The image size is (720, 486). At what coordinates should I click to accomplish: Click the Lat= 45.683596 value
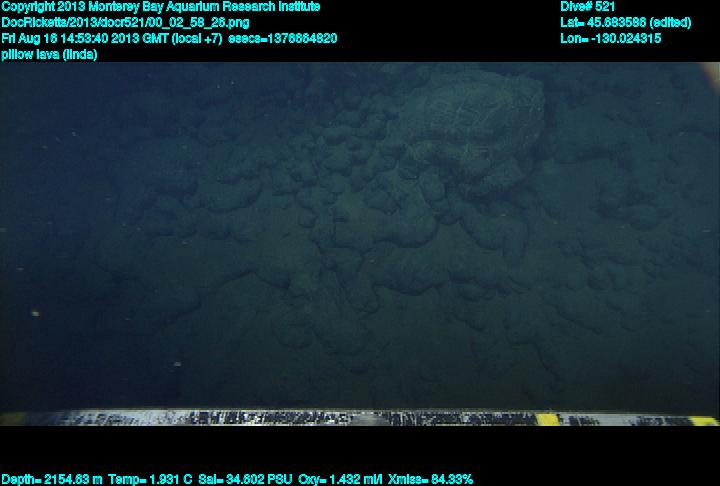pyautogui.click(x=625, y=22)
